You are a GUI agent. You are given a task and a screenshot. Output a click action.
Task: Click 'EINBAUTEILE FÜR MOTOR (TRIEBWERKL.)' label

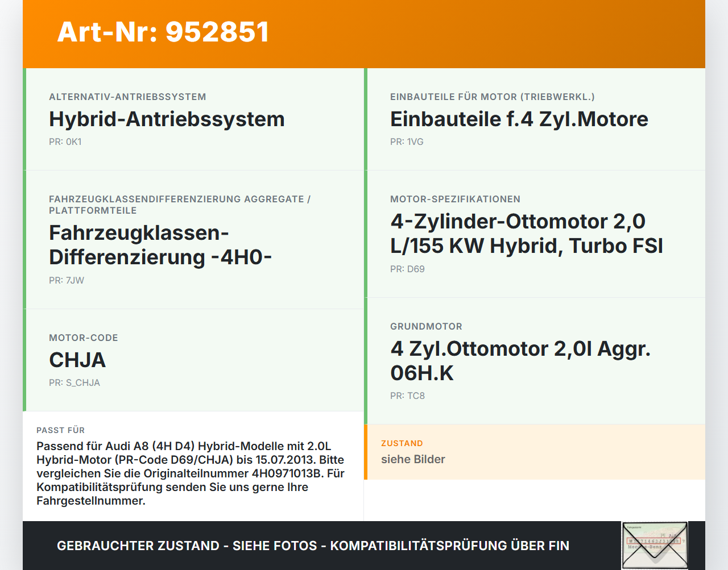(493, 97)
